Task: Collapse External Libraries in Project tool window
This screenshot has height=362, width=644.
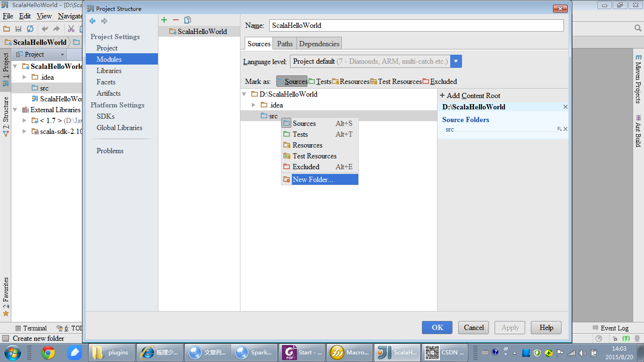Action: tap(15, 110)
